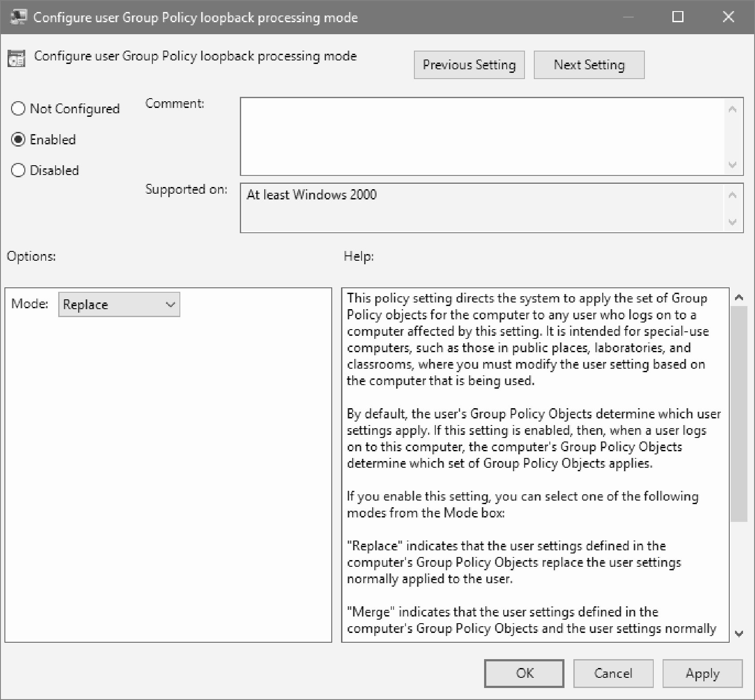This screenshot has height=700, width=755.
Task: Click the Comment box scroll up arrow
Action: pyautogui.click(x=733, y=109)
